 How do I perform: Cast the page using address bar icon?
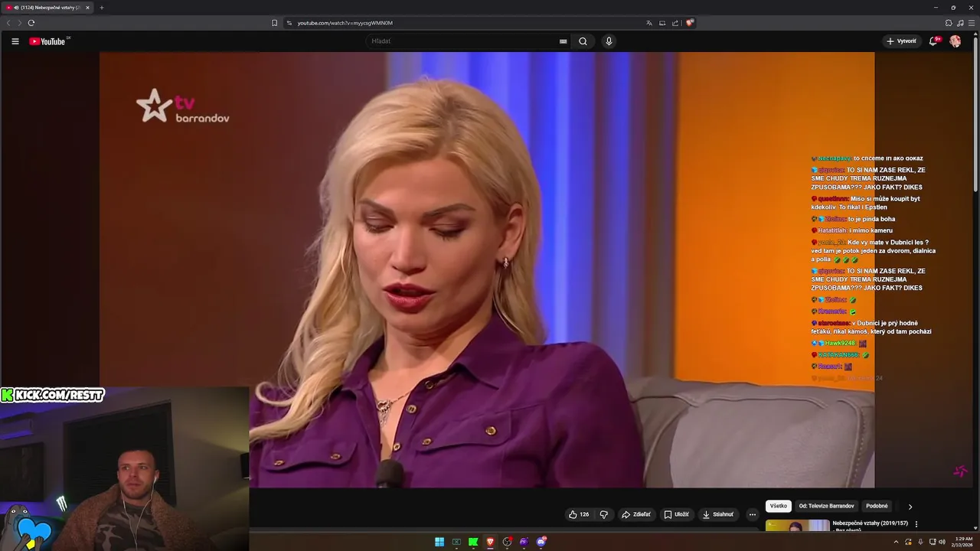(662, 23)
